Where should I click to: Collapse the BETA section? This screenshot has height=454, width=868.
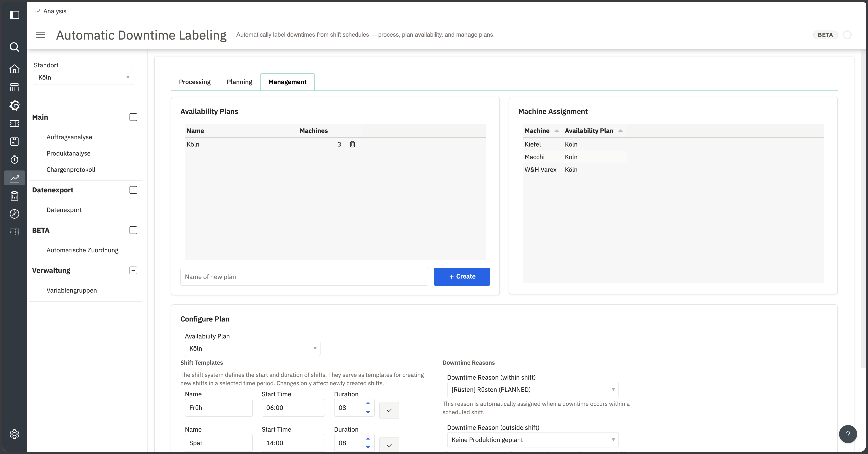133,230
